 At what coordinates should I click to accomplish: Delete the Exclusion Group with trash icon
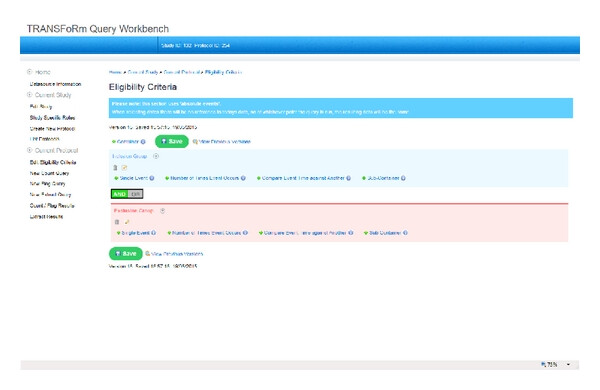point(117,222)
